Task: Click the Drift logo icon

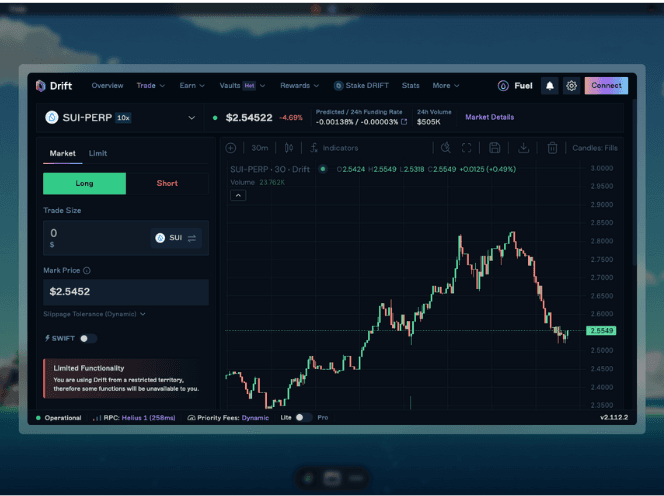Action: pos(41,86)
